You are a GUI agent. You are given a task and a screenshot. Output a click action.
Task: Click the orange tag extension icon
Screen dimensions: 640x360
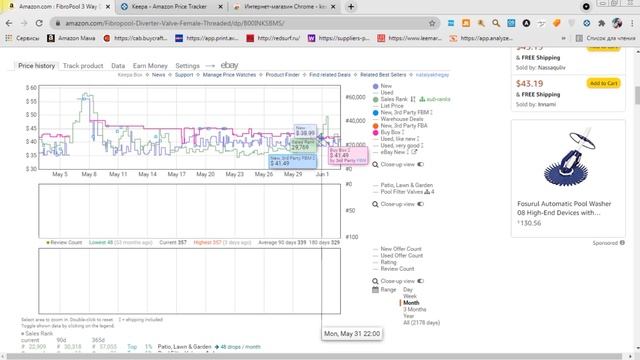click(x=556, y=23)
